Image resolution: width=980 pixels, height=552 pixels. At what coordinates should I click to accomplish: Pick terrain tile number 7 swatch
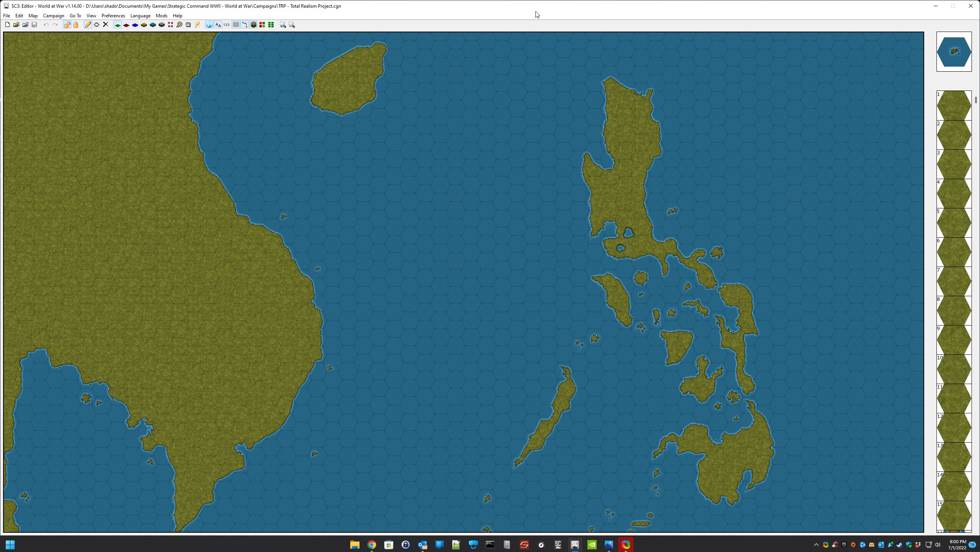(954, 282)
